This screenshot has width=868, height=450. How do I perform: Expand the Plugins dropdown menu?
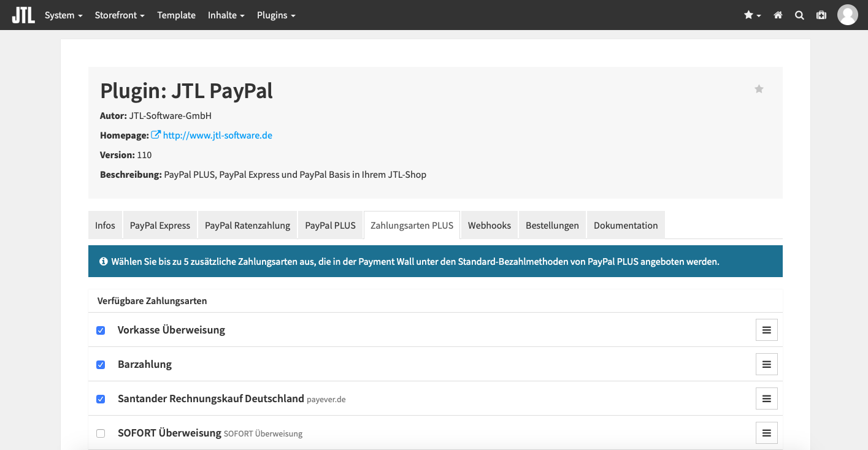tap(276, 15)
